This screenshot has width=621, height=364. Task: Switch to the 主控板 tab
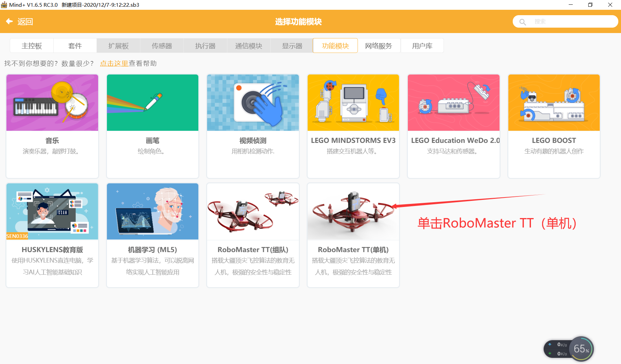click(x=32, y=46)
